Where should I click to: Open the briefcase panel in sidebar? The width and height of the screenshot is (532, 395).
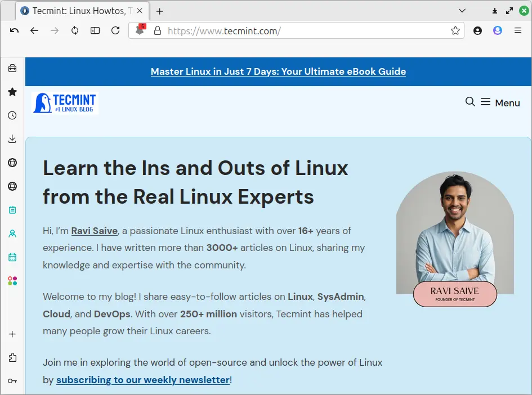(x=12, y=68)
